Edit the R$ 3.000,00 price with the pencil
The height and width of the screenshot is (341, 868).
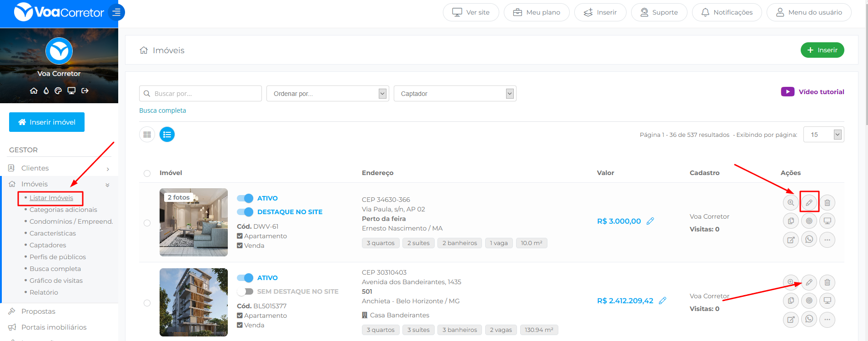coord(650,221)
